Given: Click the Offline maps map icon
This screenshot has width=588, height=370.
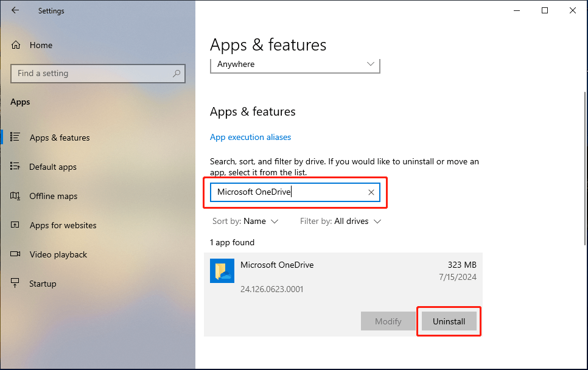Looking at the screenshot, I should pyautogui.click(x=15, y=196).
